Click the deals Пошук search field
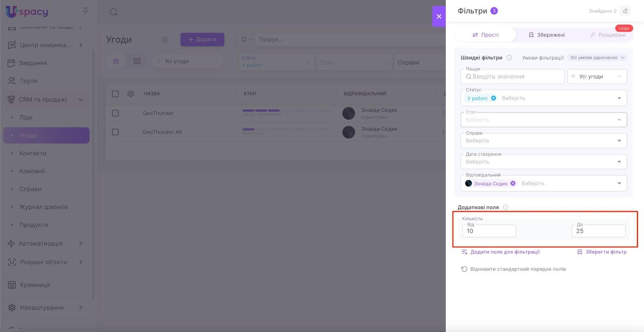This screenshot has height=332, width=644. [350, 39]
